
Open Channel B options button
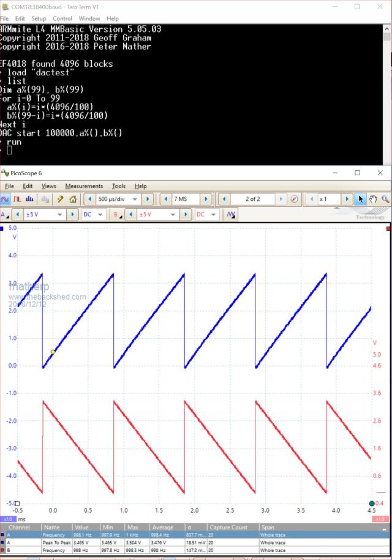[x=118, y=215]
